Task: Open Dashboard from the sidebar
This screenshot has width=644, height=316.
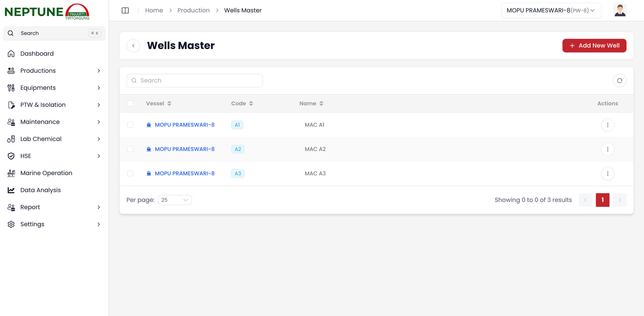Action: click(37, 54)
